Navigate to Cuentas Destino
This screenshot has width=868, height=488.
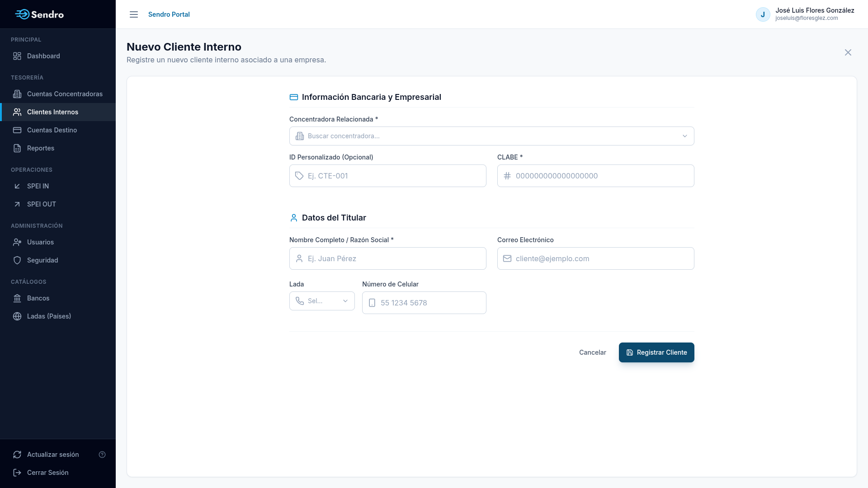58,130
